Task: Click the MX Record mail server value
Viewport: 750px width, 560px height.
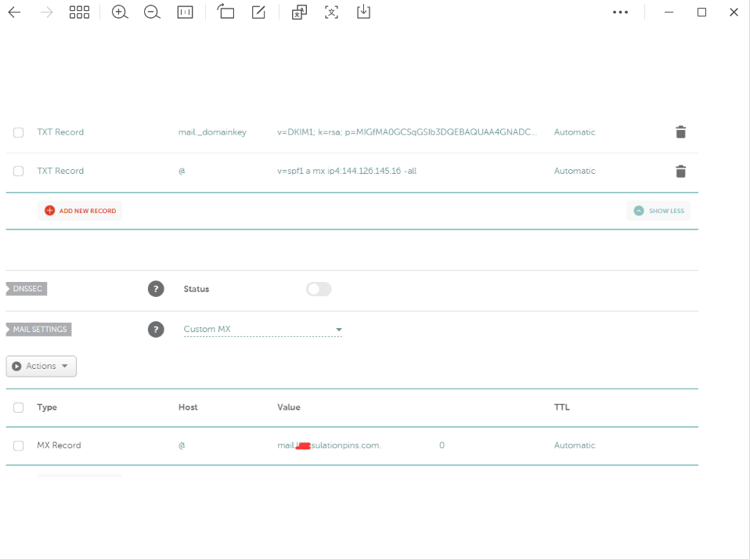Action: 329,445
